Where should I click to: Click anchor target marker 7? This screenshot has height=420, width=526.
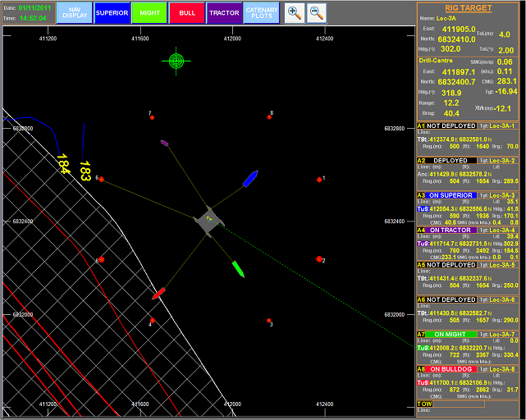tap(152, 117)
